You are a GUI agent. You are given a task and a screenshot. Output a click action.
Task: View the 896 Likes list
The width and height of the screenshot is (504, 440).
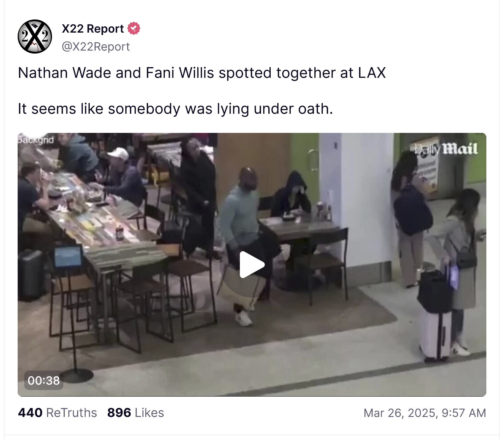click(x=135, y=413)
